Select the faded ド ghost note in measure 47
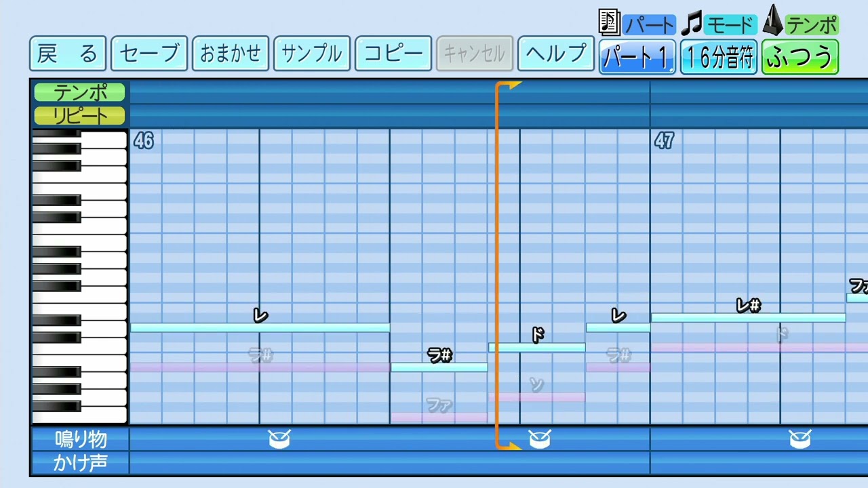The width and height of the screenshot is (868, 488). (x=759, y=347)
